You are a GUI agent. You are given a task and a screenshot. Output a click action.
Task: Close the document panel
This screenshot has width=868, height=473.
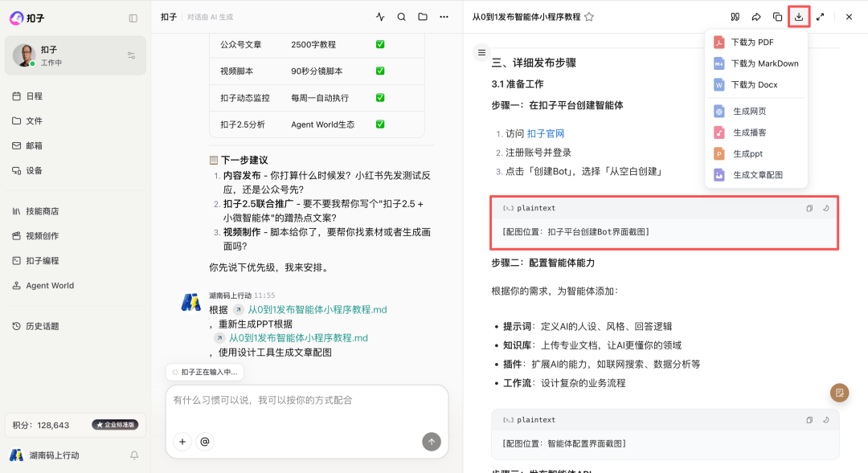[849, 17]
